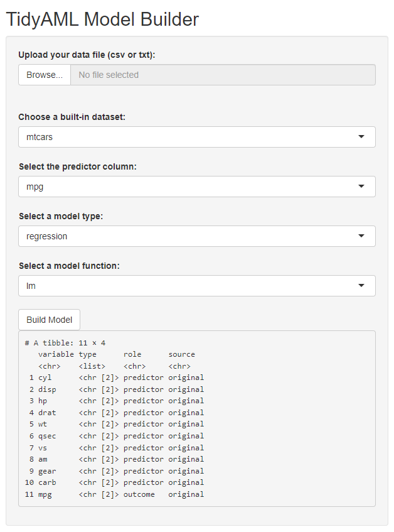Click the '# A tibble: 11 × 4' output header
Image resolution: width=394 pixels, height=532 pixels.
[x=65, y=343]
